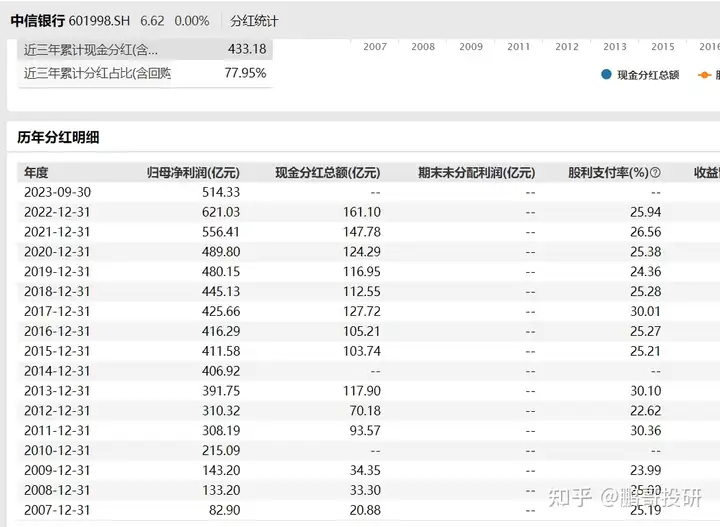
Task: Click net profit value 215.09
Action: coord(221,450)
